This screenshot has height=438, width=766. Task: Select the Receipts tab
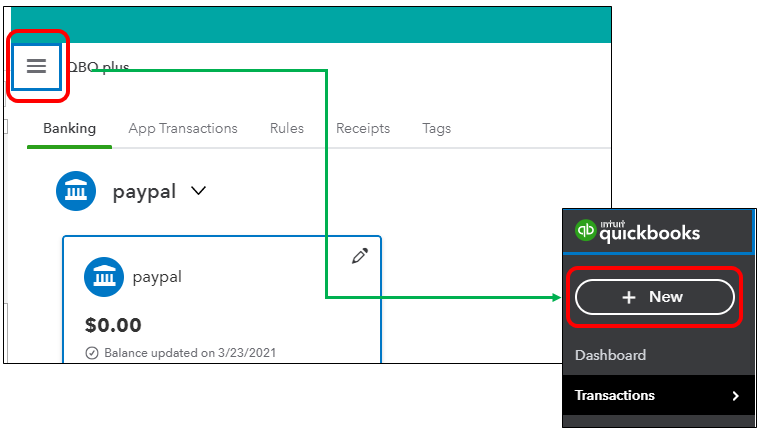tap(363, 128)
